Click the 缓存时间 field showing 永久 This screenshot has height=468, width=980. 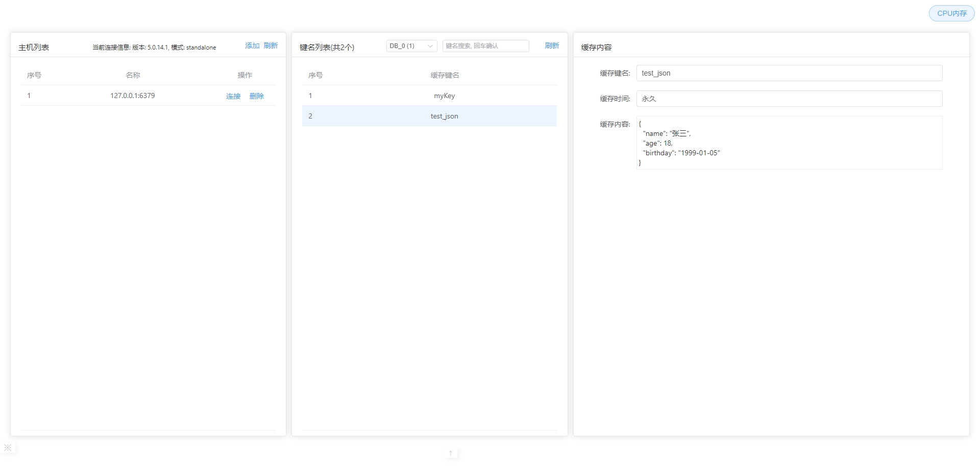pyautogui.click(x=789, y=99)
